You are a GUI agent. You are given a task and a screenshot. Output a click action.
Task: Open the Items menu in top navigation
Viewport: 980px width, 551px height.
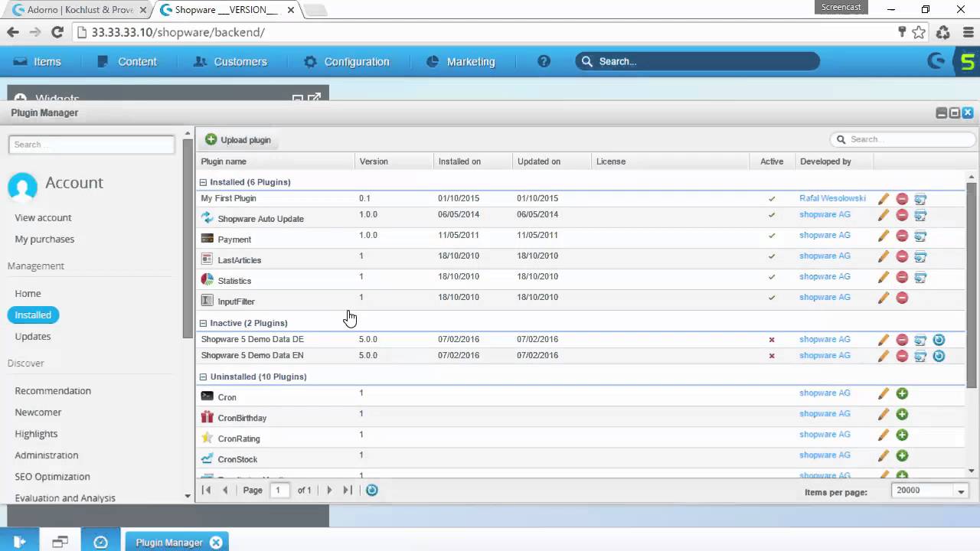38,61
